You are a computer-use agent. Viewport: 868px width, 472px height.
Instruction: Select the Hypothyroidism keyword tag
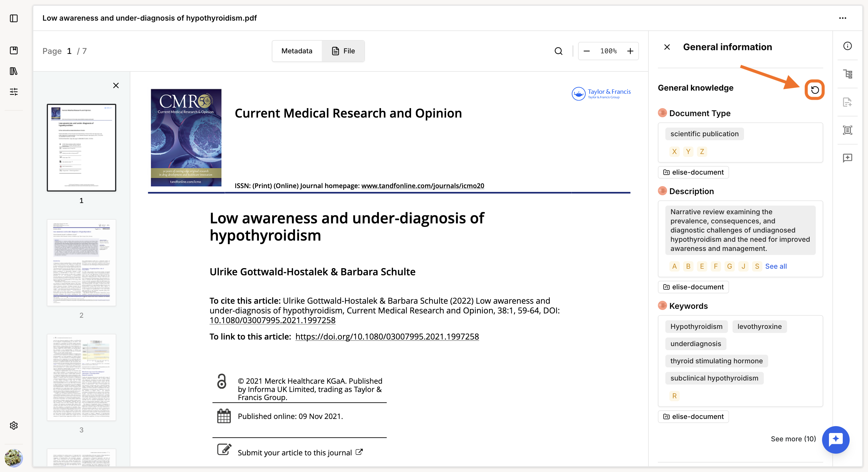coord(696,327)
